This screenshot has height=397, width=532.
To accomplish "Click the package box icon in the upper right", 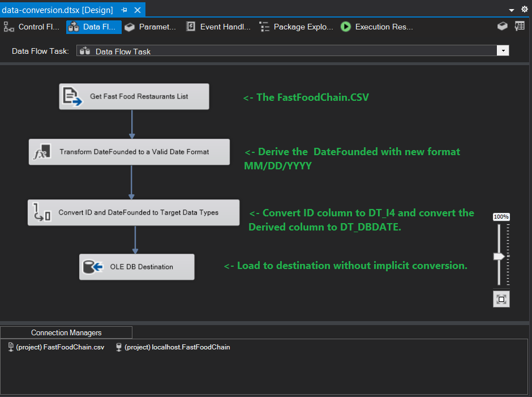I will (x=503, y=25).
